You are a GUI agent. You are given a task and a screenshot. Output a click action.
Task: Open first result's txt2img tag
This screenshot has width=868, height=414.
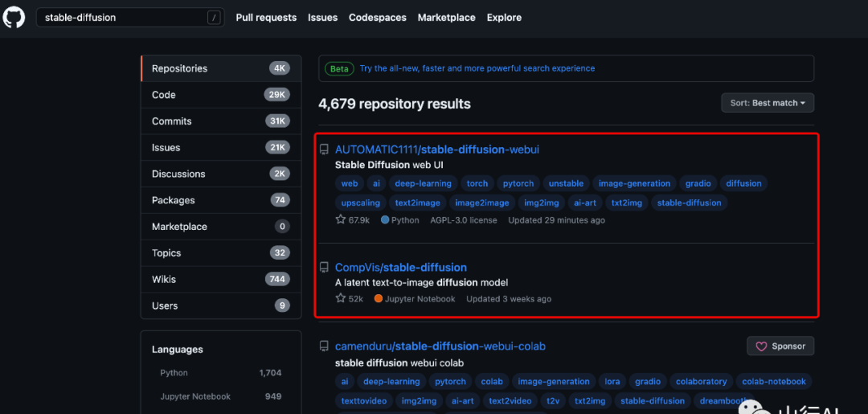[x=627, y=203]
